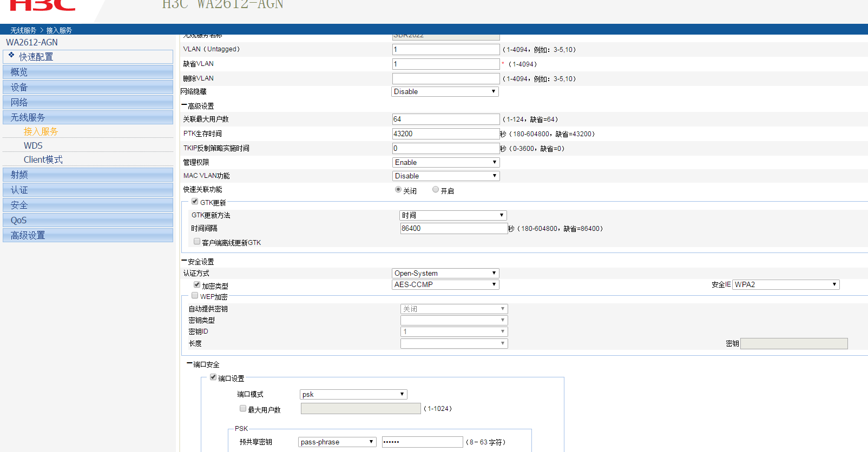Open the 安全 sidebar menu
Screen dimensions: 868x452
88,205
